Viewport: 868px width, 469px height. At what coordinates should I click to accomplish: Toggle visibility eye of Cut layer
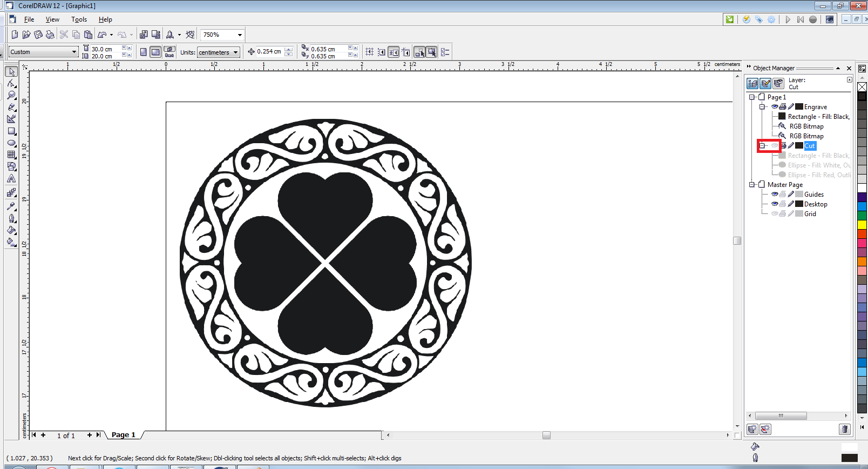(x=775, y=146)
